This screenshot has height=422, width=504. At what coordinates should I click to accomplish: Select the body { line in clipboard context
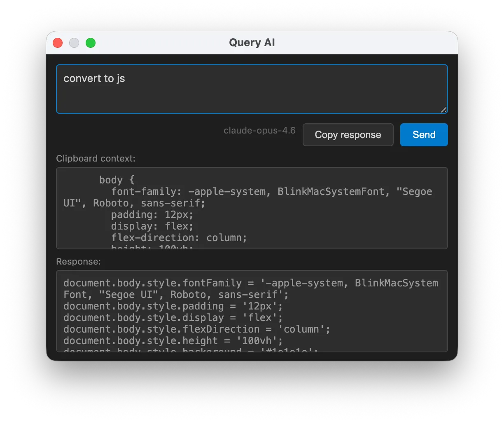pyautogui.click(x=117, y=180)
